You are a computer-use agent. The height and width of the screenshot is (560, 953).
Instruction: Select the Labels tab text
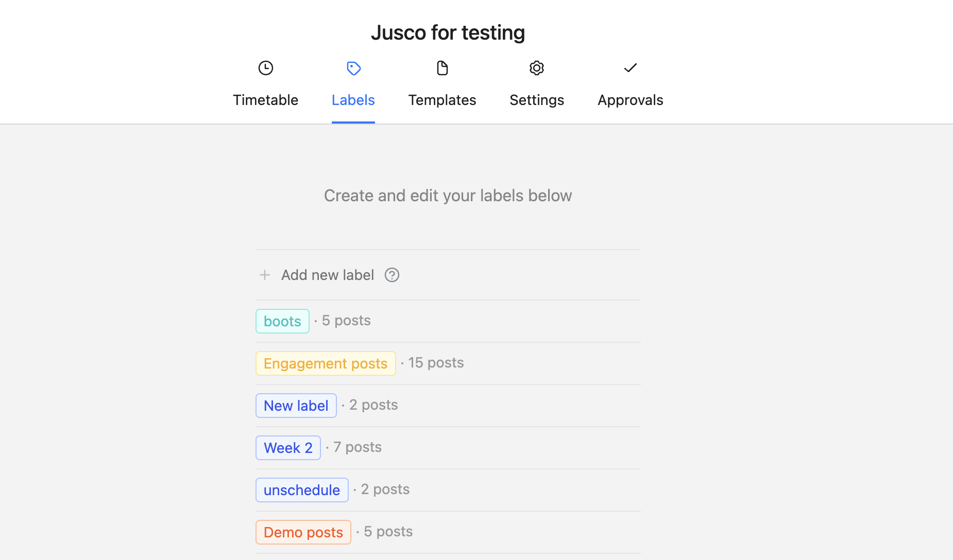(x=353, y=100)
